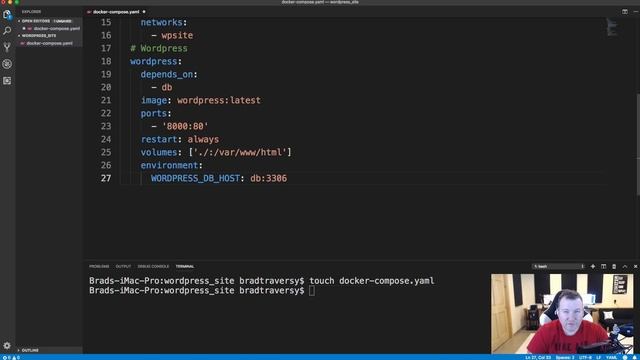640x360 pixels.
Task: Open the Source Control view
Action: click(7, 47)
